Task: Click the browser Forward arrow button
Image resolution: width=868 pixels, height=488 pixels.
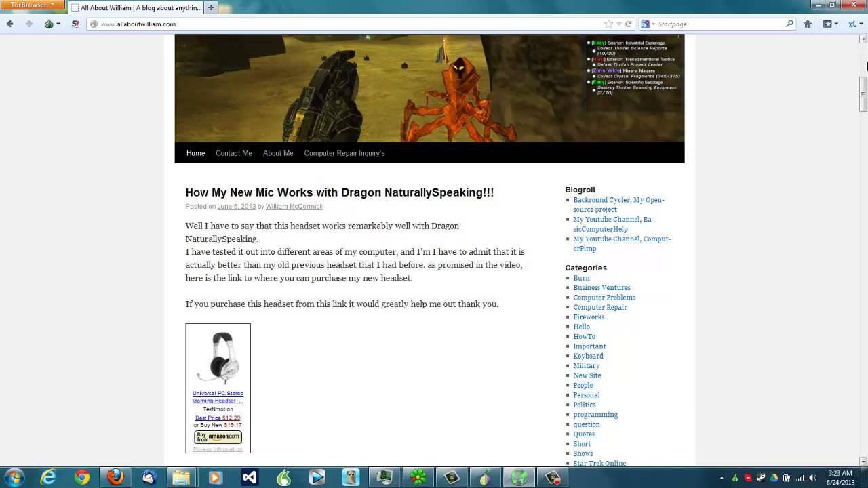Action: coord(28,24)
